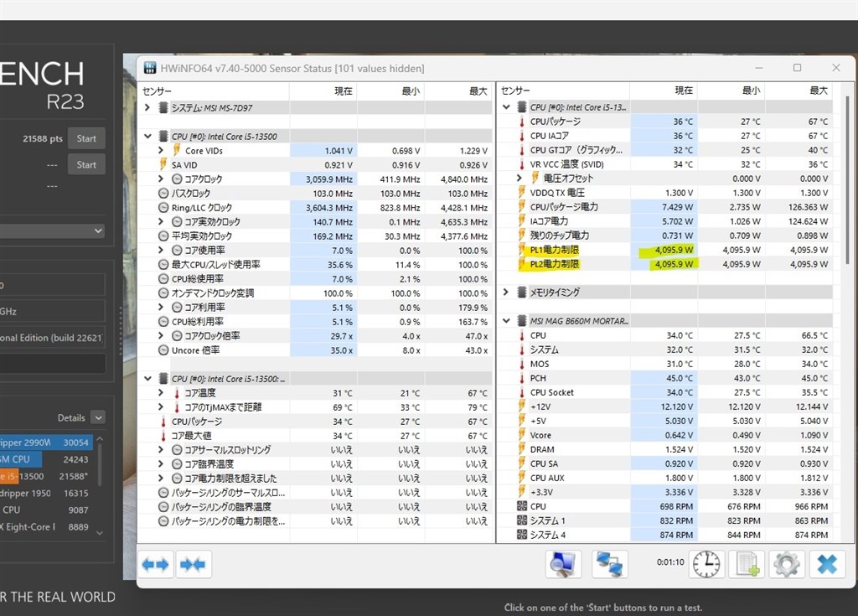Click the lightning icon beside PL1電力制限
858x616 pixels.
(x=521, y=250)
